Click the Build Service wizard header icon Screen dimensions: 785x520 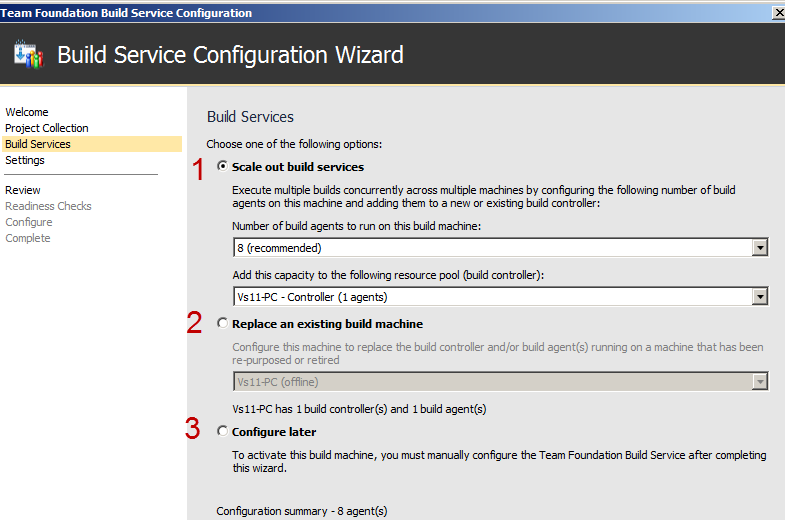click(29, 54)
